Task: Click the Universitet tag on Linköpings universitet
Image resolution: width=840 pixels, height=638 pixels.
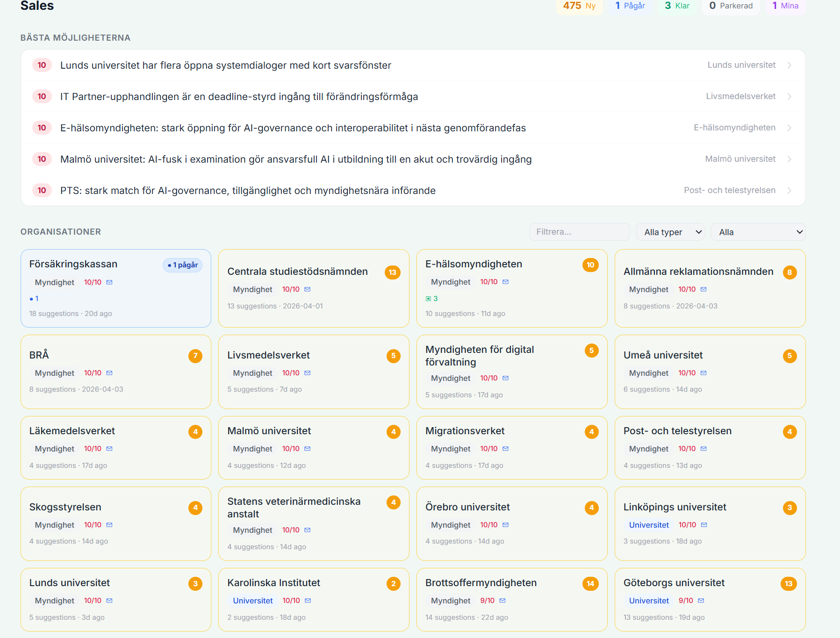Action: [649, 525]
